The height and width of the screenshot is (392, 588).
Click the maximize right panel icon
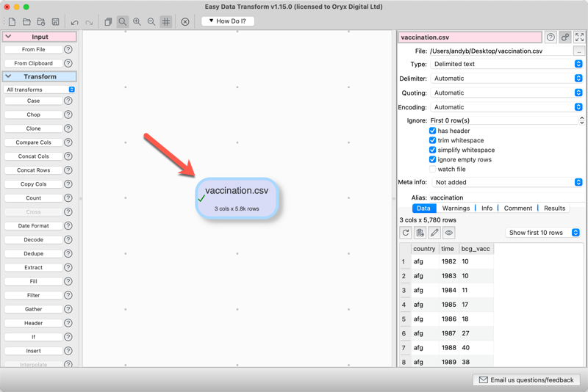click(x=579, y=37)
